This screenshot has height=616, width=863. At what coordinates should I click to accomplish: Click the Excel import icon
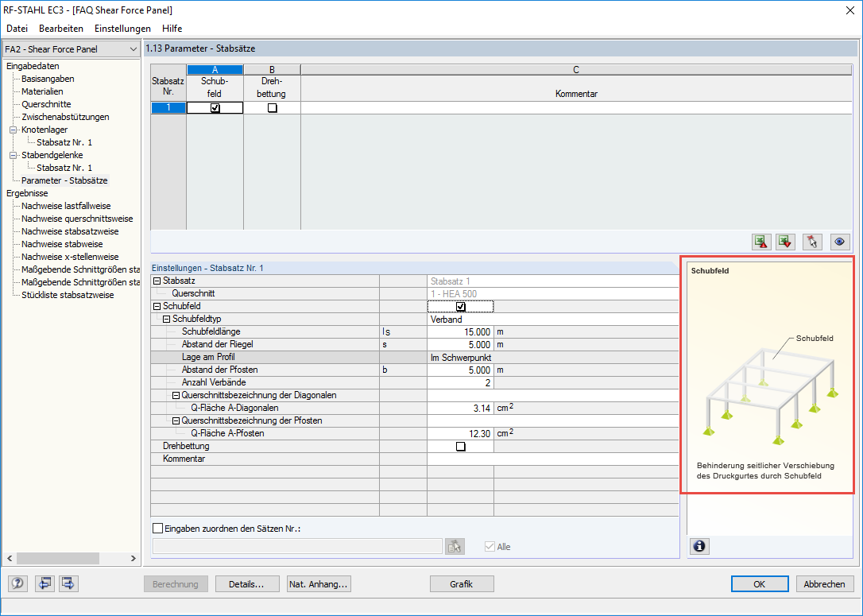(785, 242)
